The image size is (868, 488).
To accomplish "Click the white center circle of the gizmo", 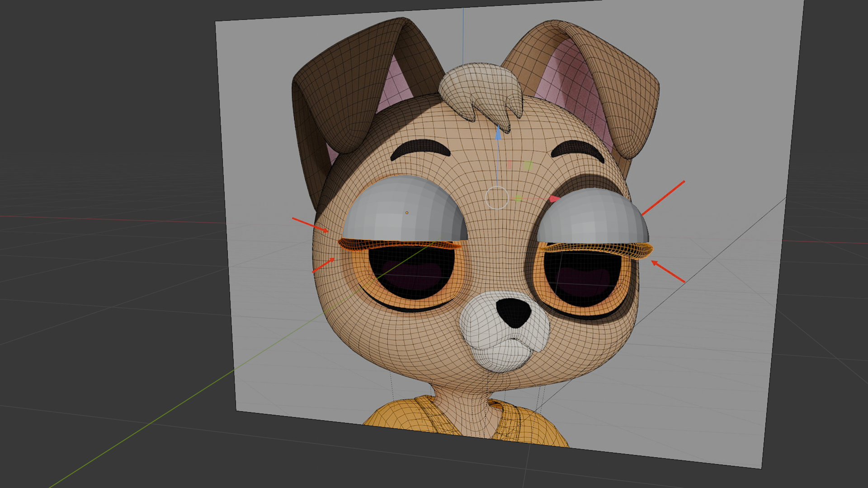I will pos(497,198).
